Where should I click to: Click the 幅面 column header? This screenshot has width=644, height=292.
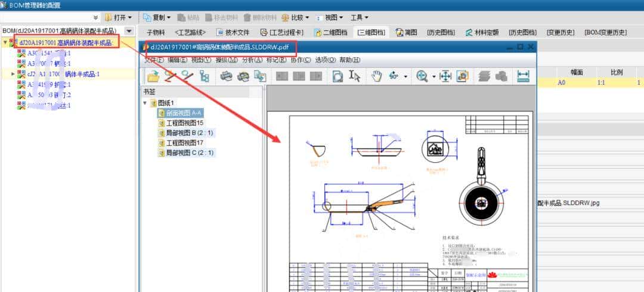click(x=577, y=72)
